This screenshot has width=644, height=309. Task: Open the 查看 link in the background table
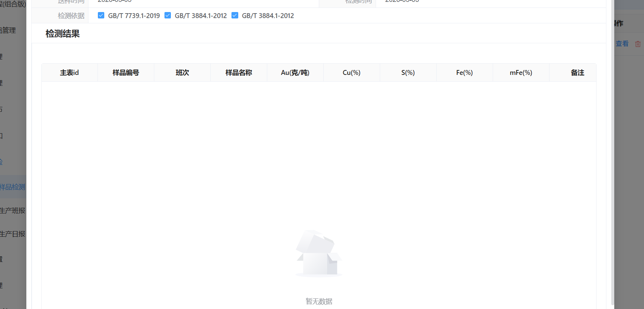622,44
